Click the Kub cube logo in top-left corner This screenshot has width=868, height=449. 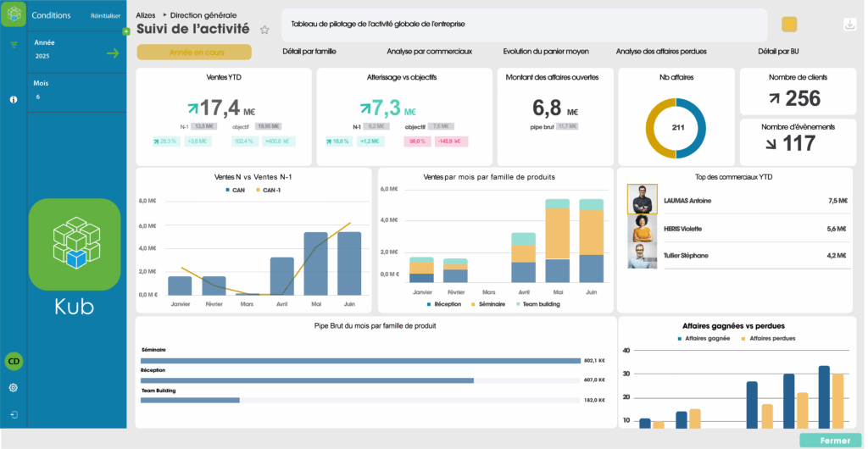point(14,14)
